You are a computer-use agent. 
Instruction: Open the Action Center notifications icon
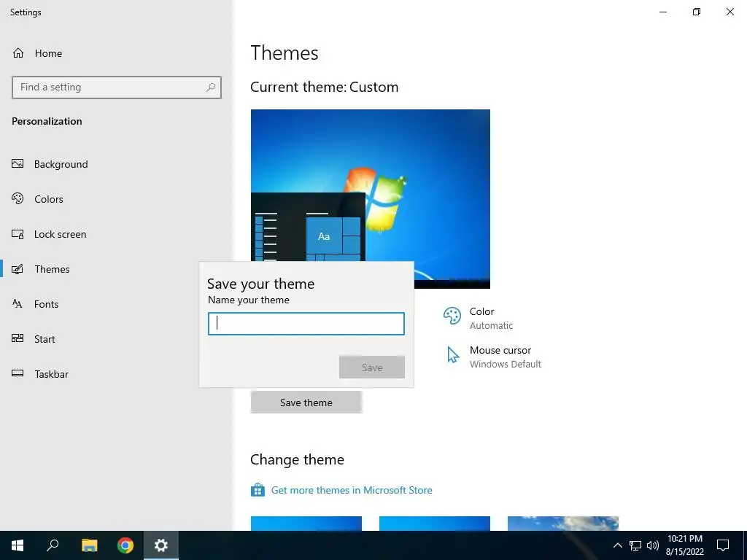click(x=723, y=545)
